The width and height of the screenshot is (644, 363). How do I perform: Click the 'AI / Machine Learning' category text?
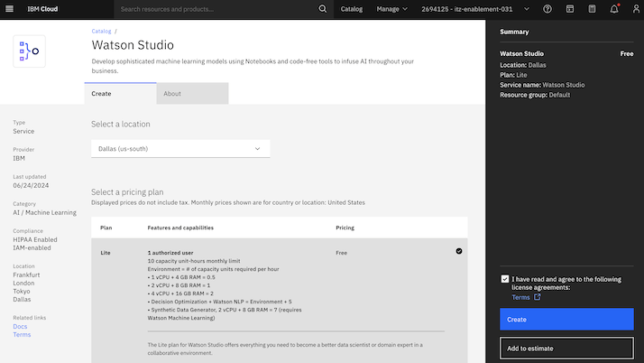tap(44, 212)
